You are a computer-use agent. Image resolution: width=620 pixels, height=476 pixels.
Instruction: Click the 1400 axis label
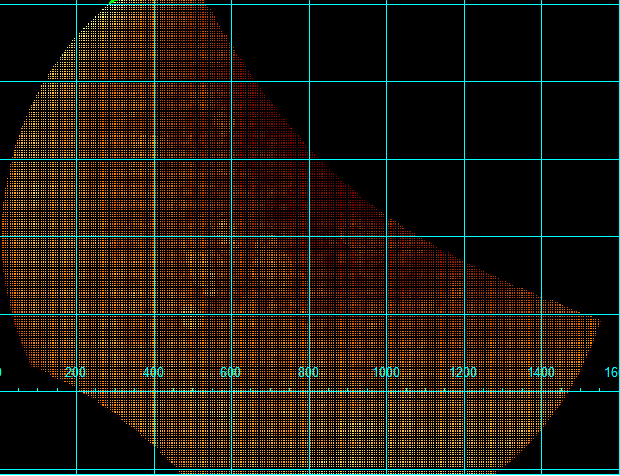541,372
